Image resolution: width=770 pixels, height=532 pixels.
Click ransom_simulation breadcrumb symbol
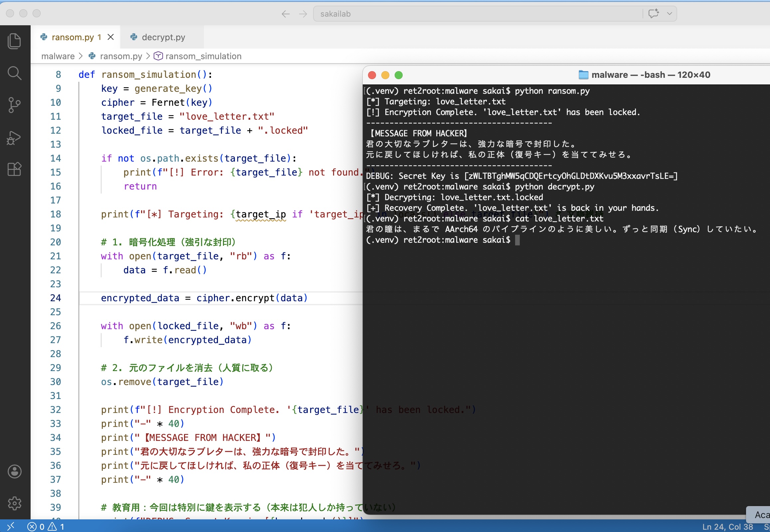point(203,56)
